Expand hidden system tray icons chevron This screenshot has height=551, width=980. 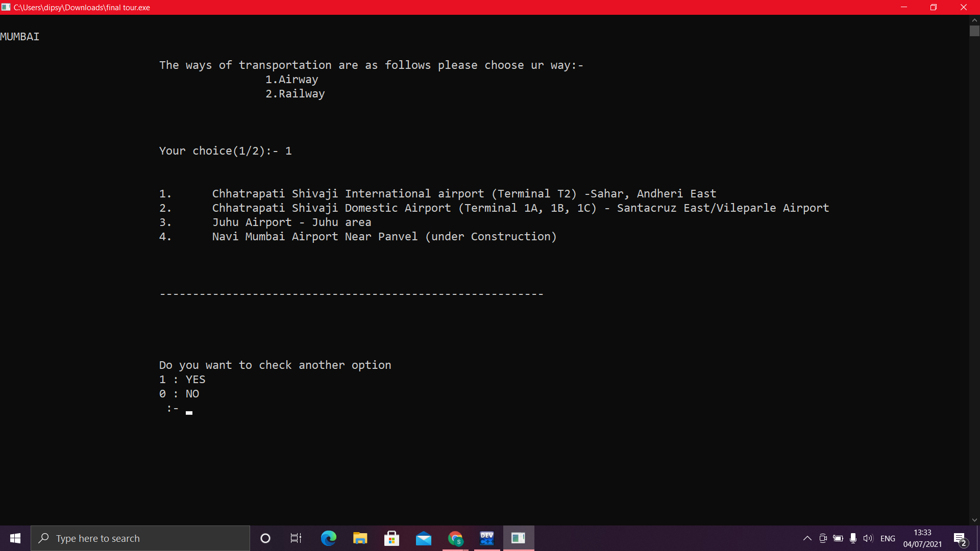(x=807, y=538)
